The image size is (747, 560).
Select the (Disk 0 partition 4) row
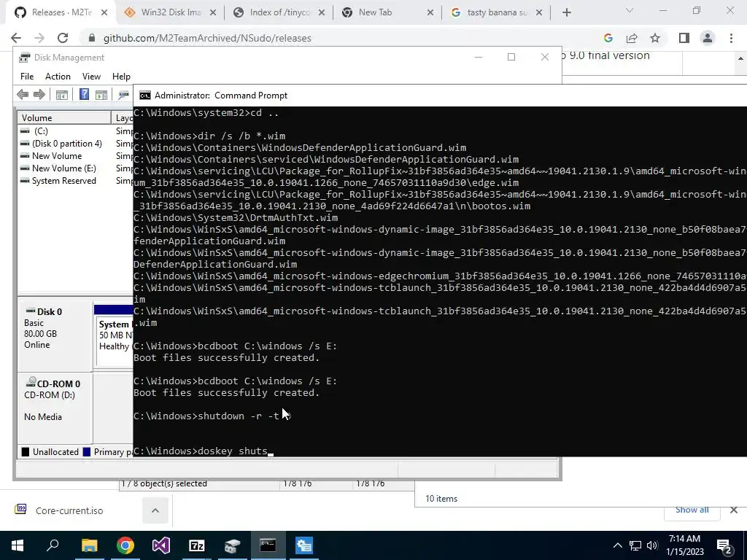(x=75, y=144)
